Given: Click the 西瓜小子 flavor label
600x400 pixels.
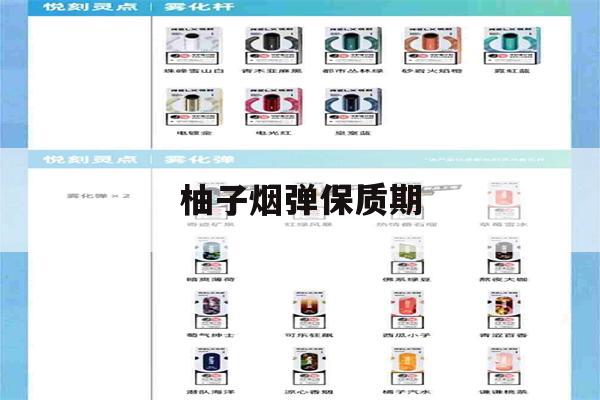Looking at the screenshot, I should click(x=407, y=335).
